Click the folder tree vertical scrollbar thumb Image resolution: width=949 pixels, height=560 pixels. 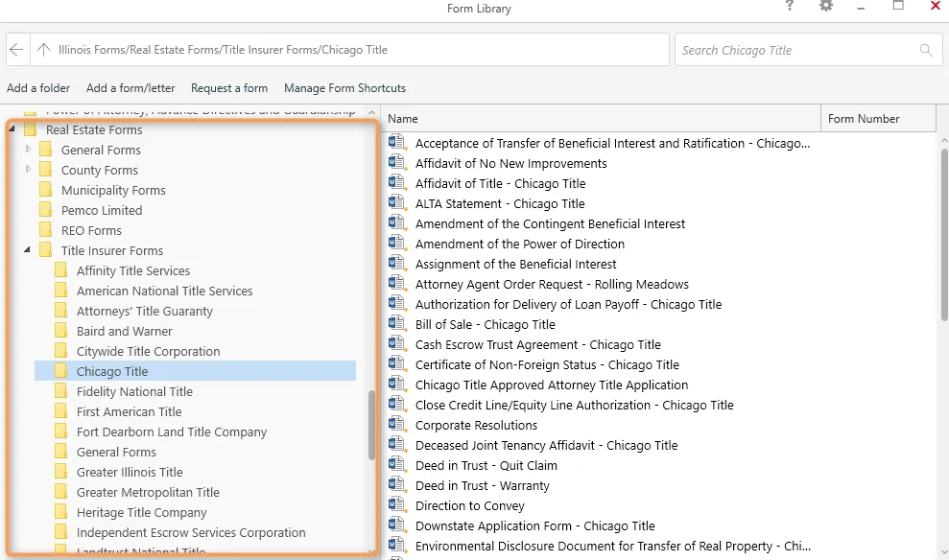tap(371, 425)
